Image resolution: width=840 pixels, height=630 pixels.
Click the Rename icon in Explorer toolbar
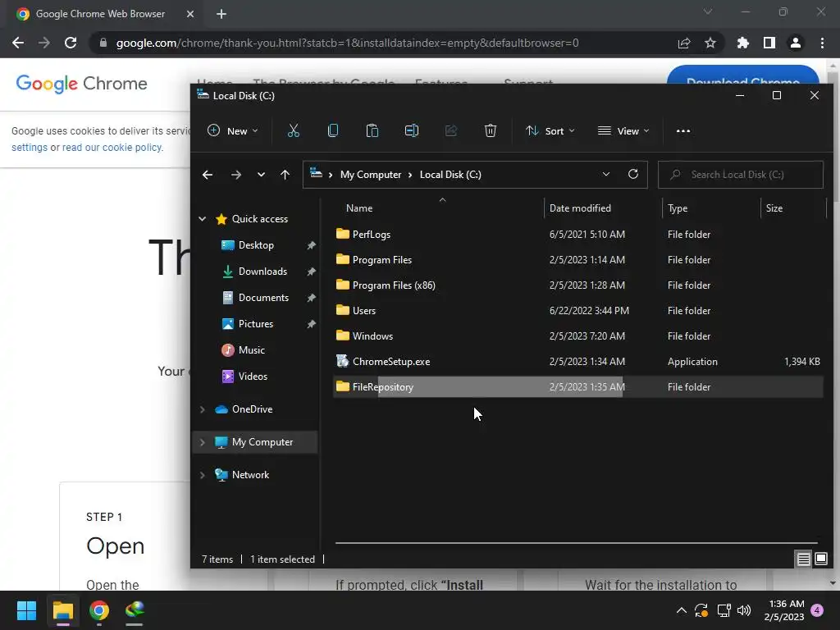point(412,130)
